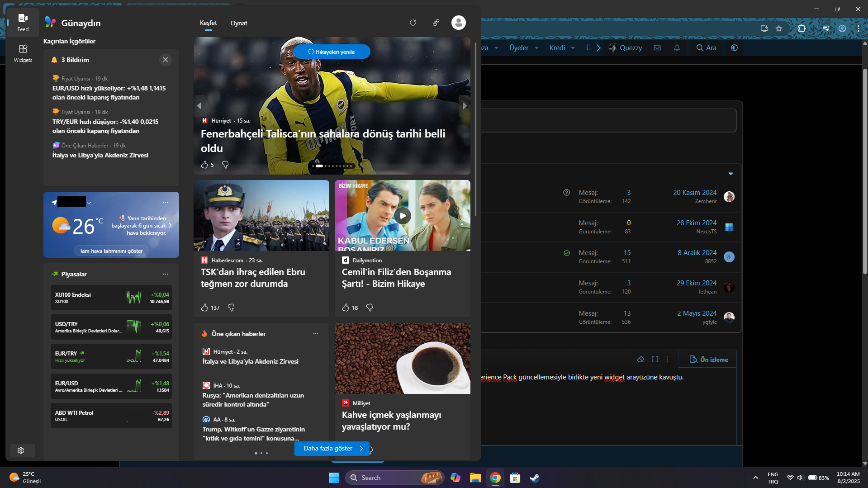Expand the hot weather alert chevron

pyautogui.click(x=171, y=225)
